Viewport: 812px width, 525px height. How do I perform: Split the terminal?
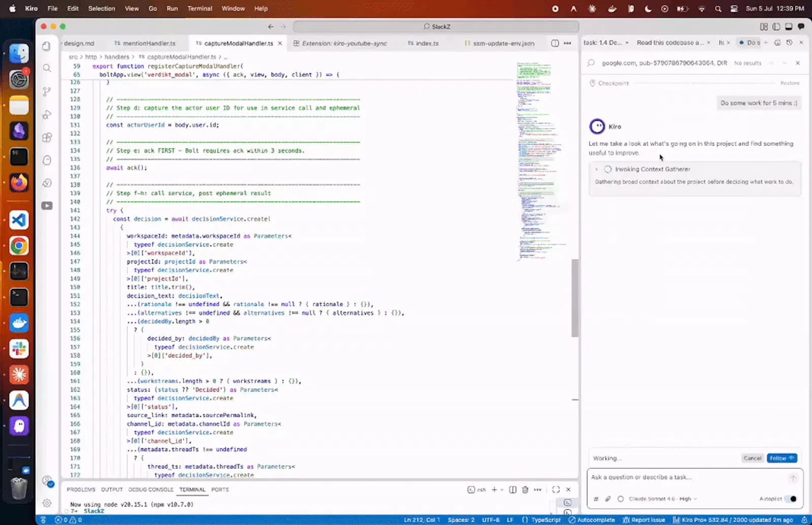coord(513,489)
